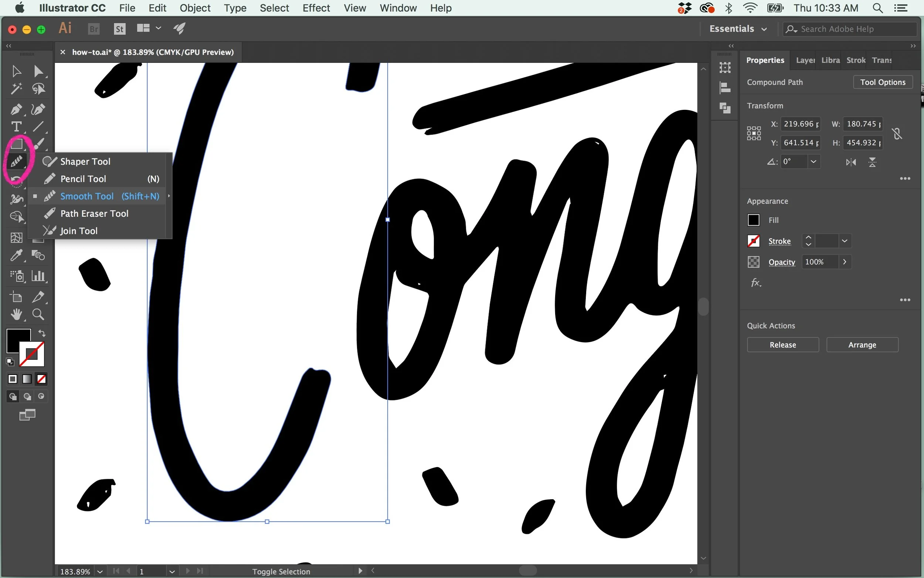Select the Zoom tool in the toolbar
The image size is (924, 578).
tap(38, 314)
